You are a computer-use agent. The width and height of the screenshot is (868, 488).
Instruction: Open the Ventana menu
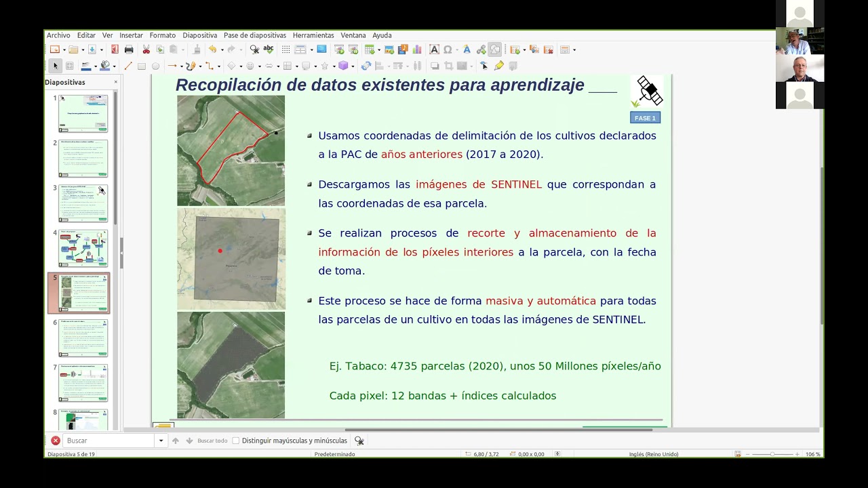point(353,35)
